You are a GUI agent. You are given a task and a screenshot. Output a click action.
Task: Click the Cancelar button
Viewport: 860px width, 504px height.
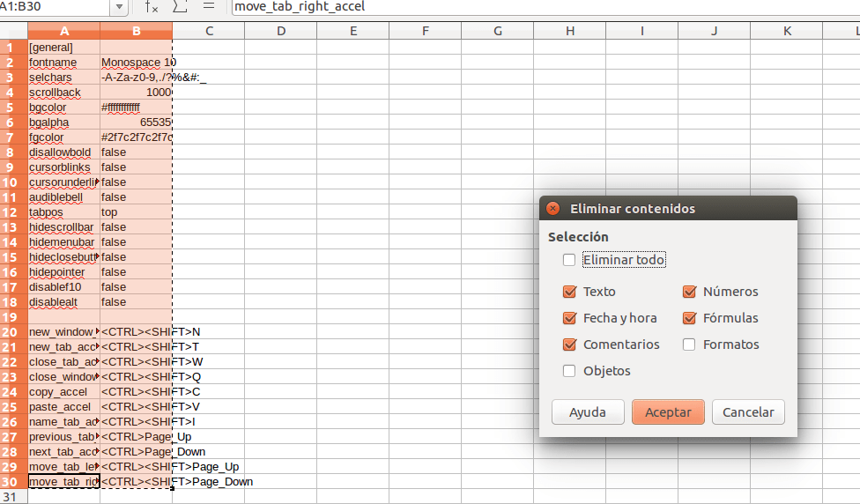(x=748, y=412)
